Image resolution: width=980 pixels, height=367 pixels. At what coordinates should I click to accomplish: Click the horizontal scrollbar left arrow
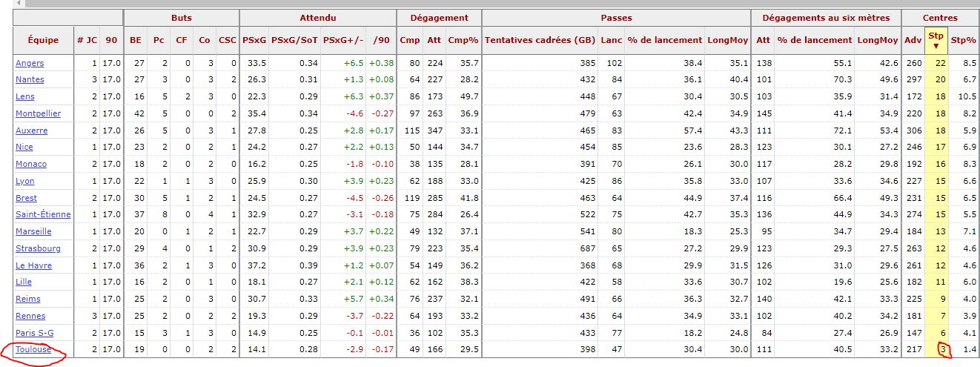coord(18,3)
